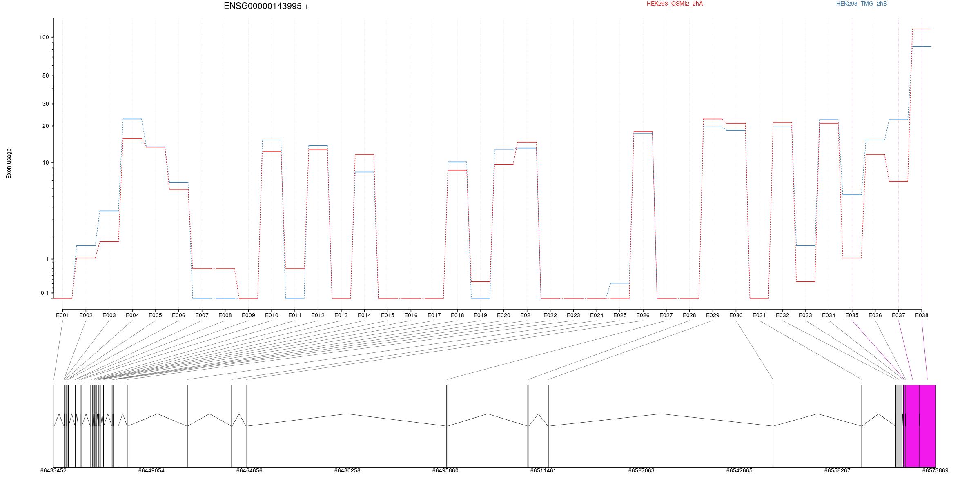The image size is (980, 490).
Task: Click the large magenta exon block
Action: click(x=921, y=426)
